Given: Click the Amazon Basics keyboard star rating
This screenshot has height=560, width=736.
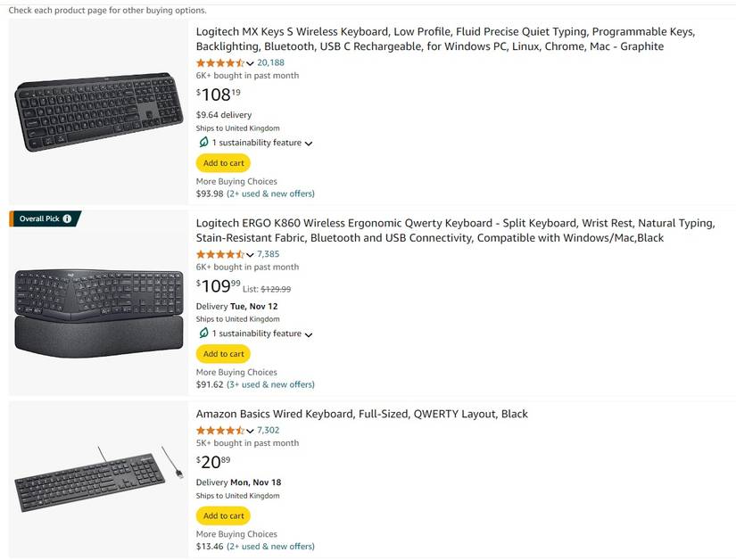Looking at the screenshot, I should [219, 430].
